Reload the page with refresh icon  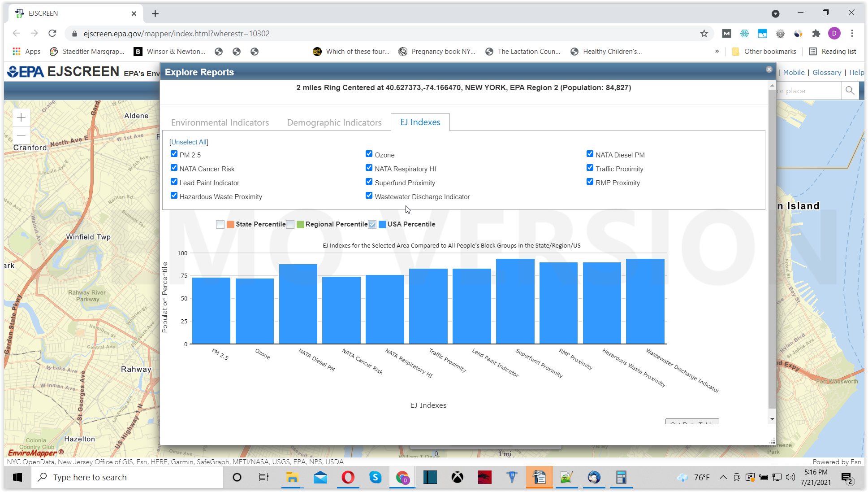(x=52, y=34)
